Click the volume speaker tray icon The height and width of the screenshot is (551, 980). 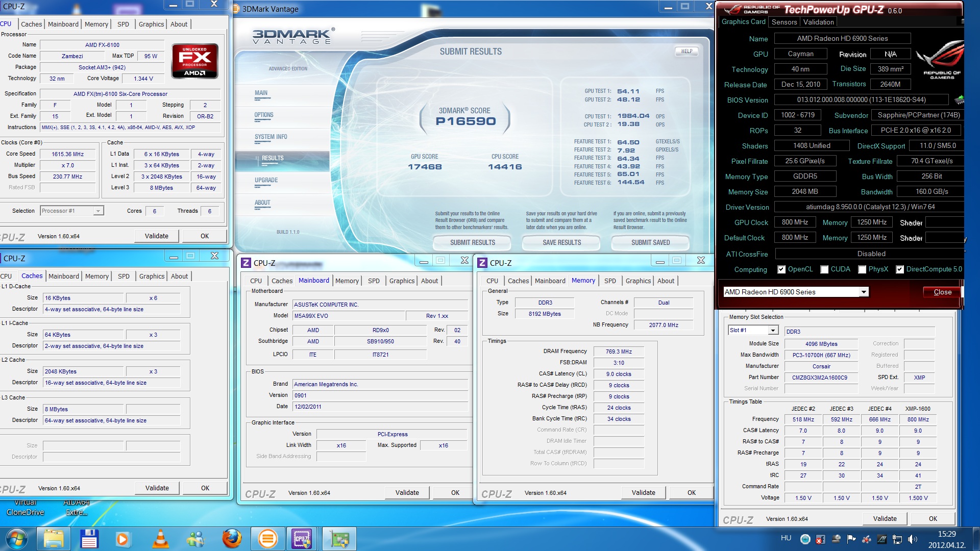coord(913,539)
